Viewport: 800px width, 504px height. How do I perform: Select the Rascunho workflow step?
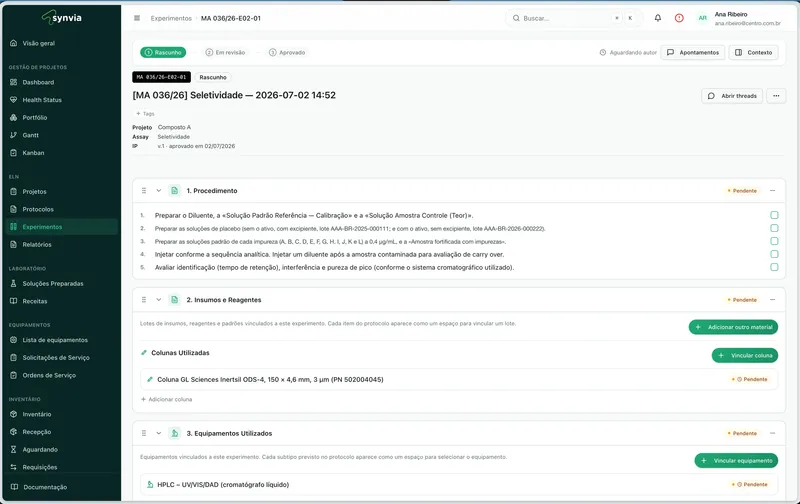coord(163,52)
